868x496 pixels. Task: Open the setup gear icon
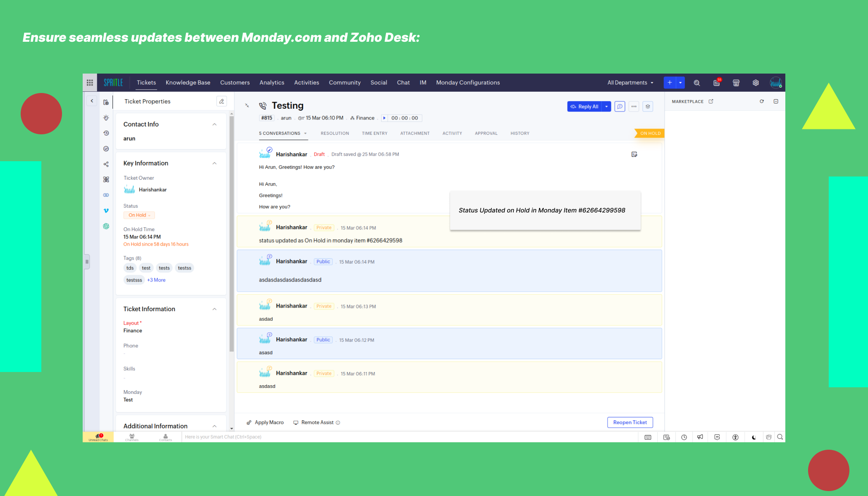click(x=756, y=83)
